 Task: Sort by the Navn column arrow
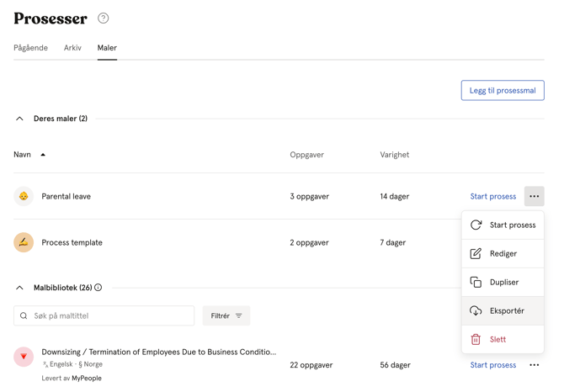[43, 155]
